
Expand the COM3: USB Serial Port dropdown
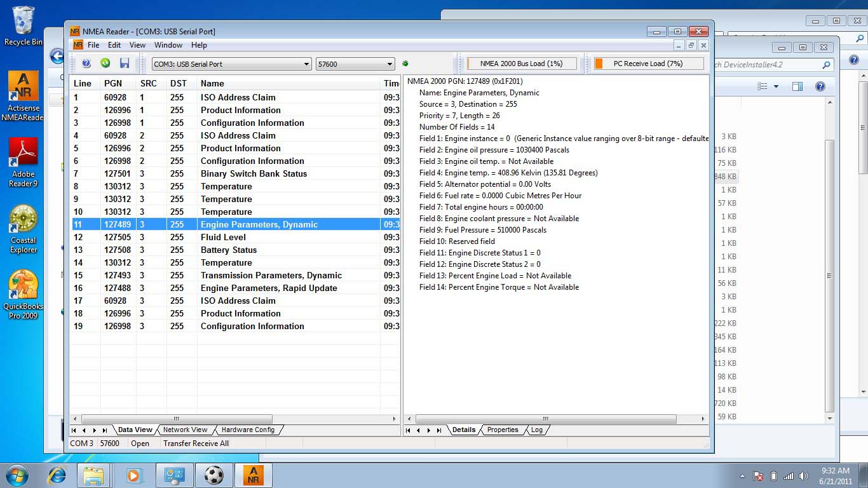pos(306,64)
